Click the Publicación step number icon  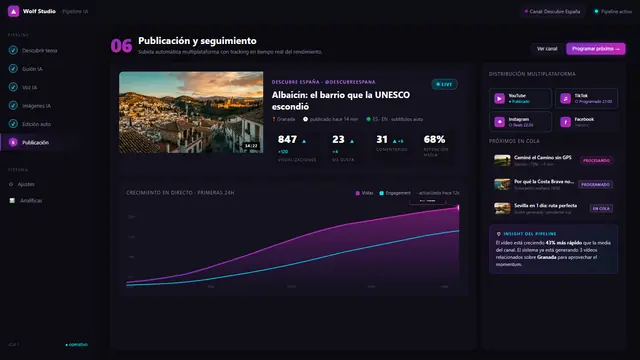(13, 142)
